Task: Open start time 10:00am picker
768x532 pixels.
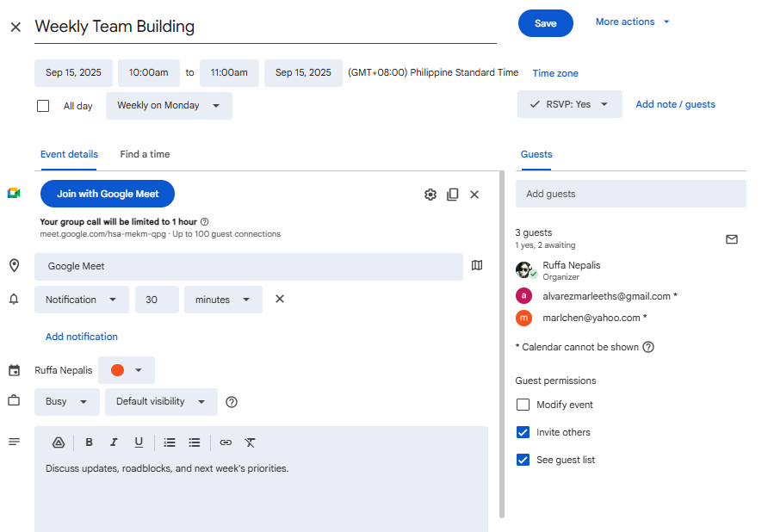Action: [x=148, y=73]
